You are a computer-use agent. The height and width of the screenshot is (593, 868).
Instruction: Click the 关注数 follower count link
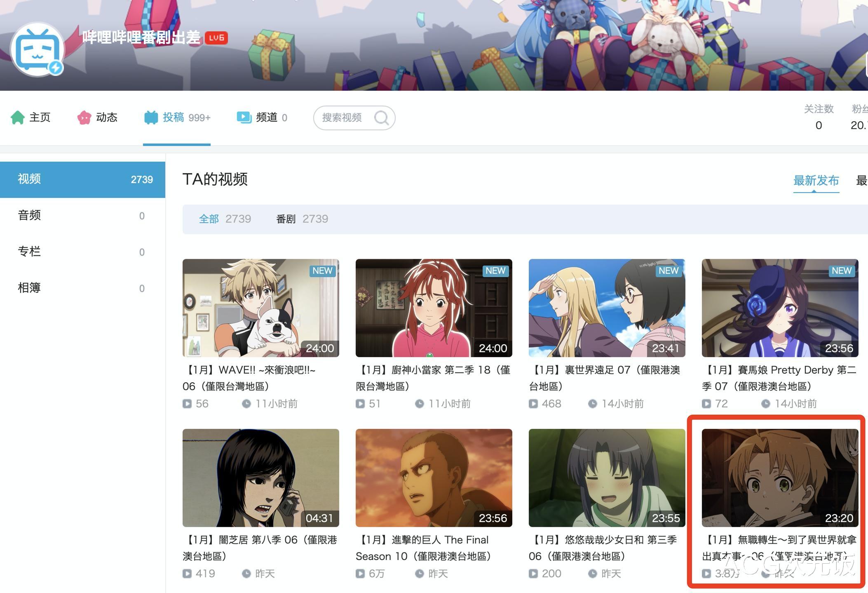[819, 109]
